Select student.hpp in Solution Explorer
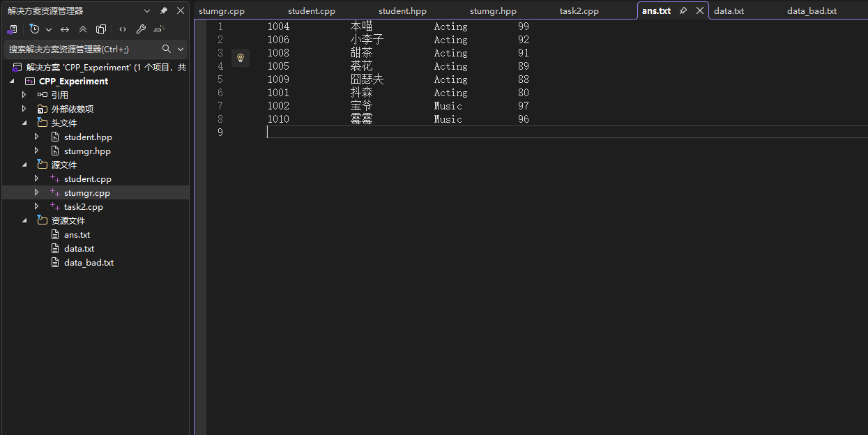The image size is (868, 435). point(88,137)
